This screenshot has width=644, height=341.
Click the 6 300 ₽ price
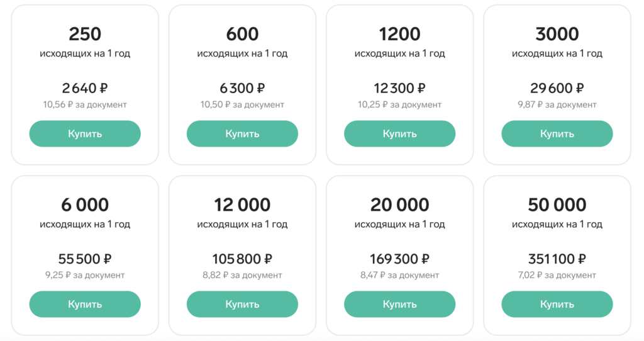click(x=242, y=88)
